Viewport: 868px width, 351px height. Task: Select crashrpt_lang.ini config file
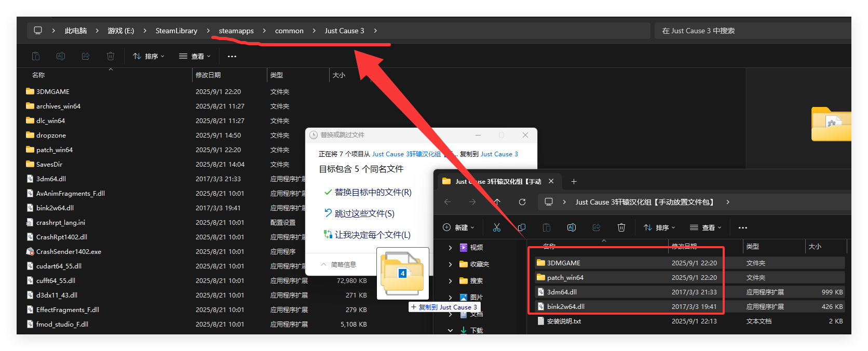tap(60, 222)
